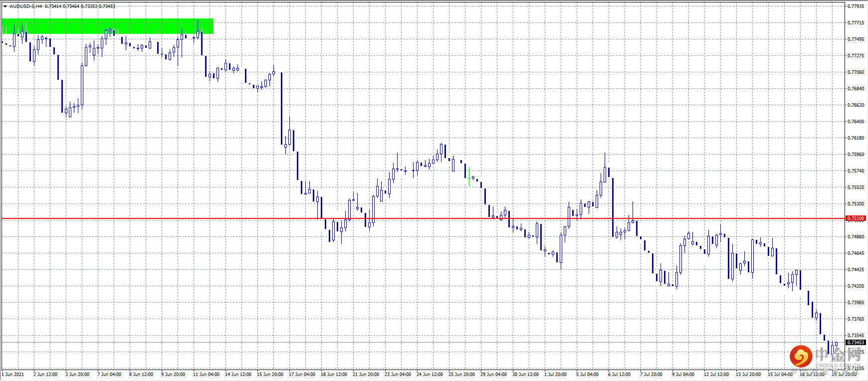The width and height of the screenshot is (868, 381).
Task: Click the 17 Jun 04:00 time label
Action: (302, 375)
